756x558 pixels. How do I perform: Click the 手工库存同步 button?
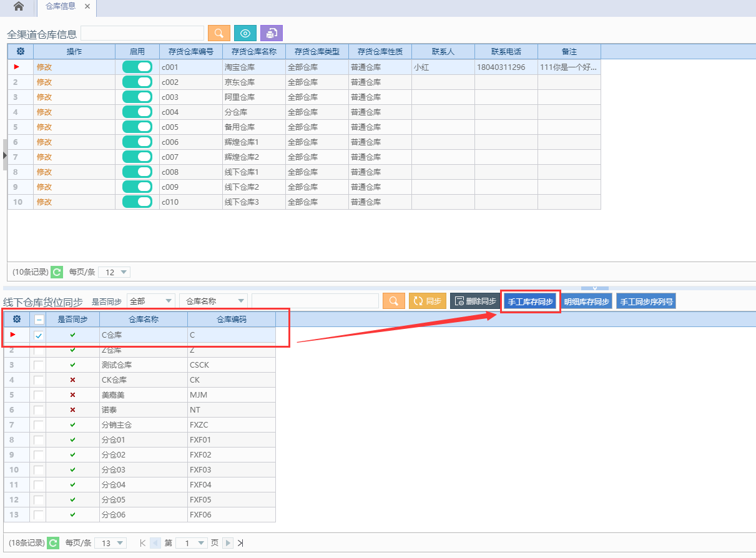(x=531, y=301)
